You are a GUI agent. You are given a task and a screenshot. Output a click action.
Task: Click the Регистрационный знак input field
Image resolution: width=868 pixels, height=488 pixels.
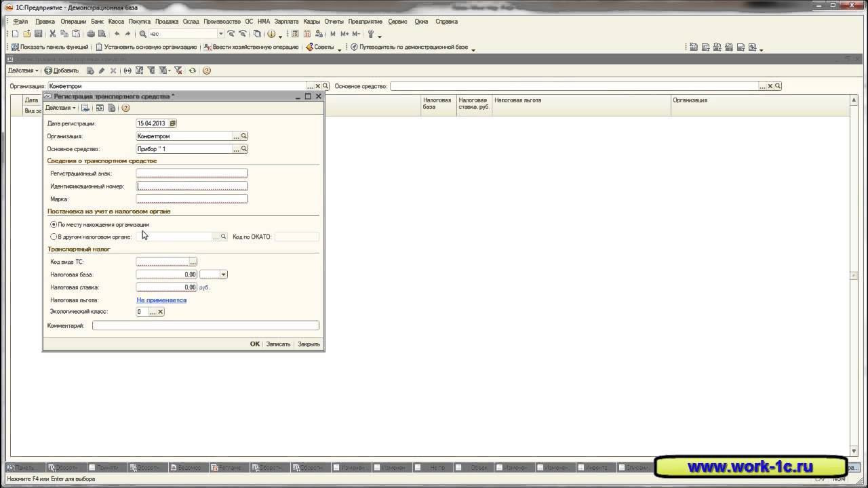click(x=192, y=174)
